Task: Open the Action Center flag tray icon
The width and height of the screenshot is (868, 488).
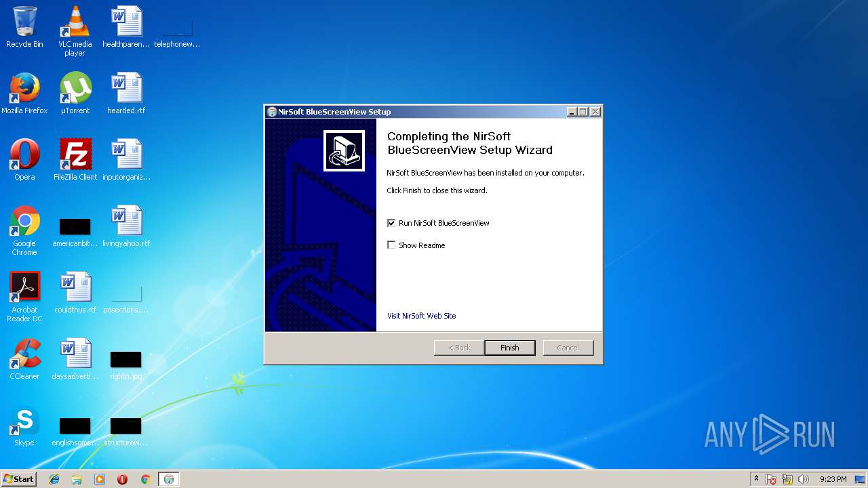Action: pyautogui.click(x=772, y=479)
